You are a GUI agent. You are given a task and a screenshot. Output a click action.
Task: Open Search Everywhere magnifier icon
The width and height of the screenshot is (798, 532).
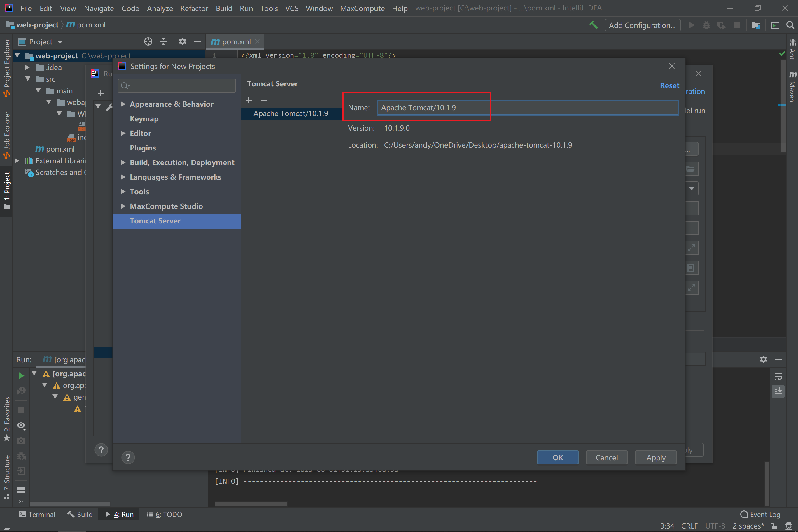click(x=790, y=25)
